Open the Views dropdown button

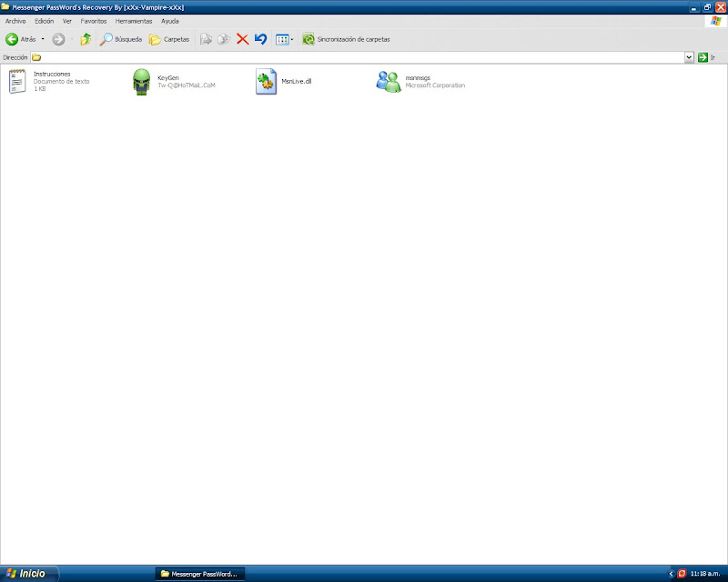(284, 39)
